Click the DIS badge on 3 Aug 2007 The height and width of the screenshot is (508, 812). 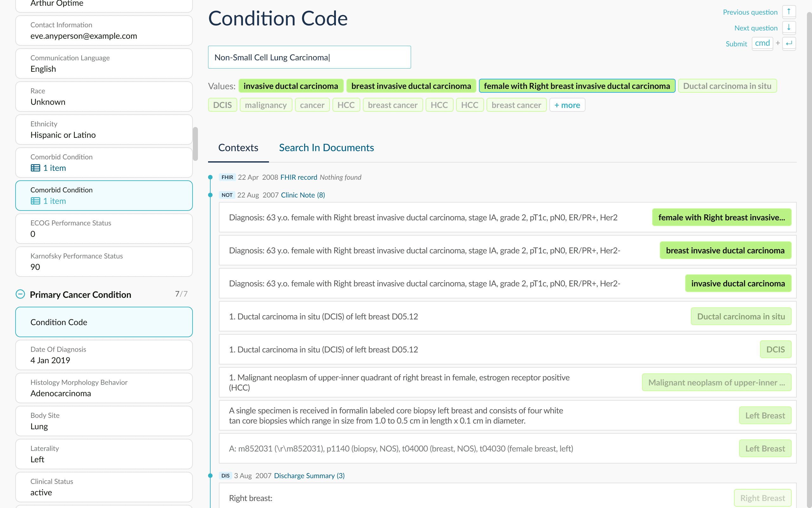pyautogui.click(x=226, y=475)
